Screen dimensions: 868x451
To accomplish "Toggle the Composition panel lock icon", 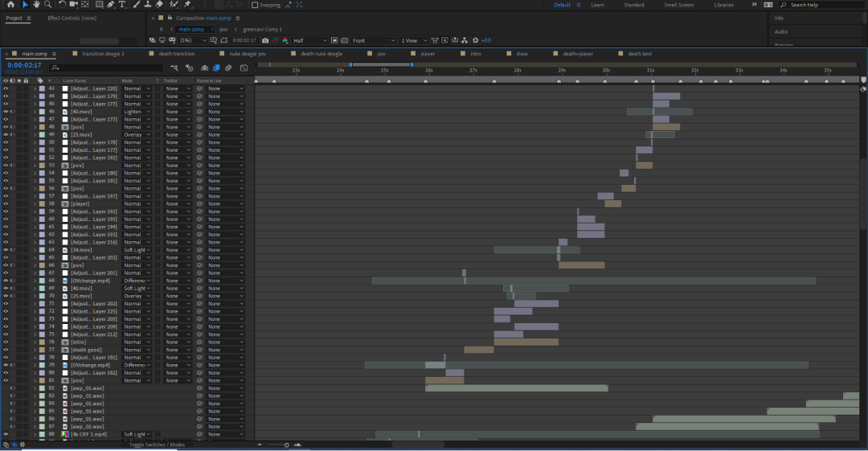I will [x=170, y=18].
